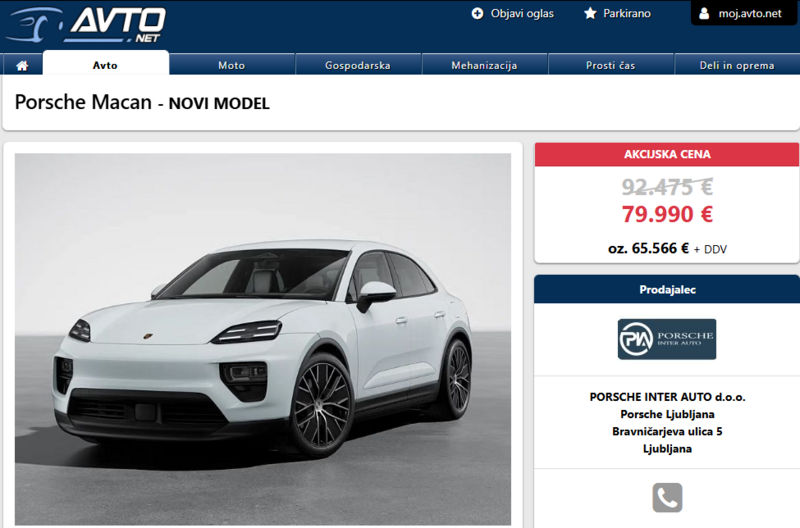Click the star icon beside Parkirano
Image resolution: width=800 pixels, height=528 pixels.
(590, 13)
